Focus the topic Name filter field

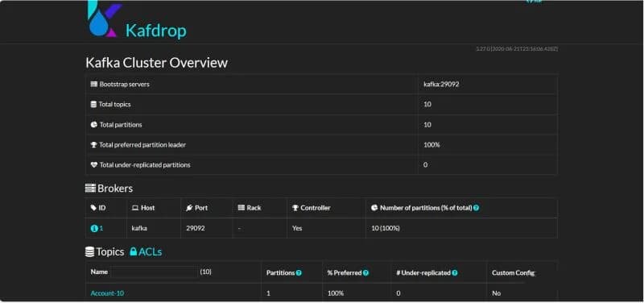pos(154,272)
